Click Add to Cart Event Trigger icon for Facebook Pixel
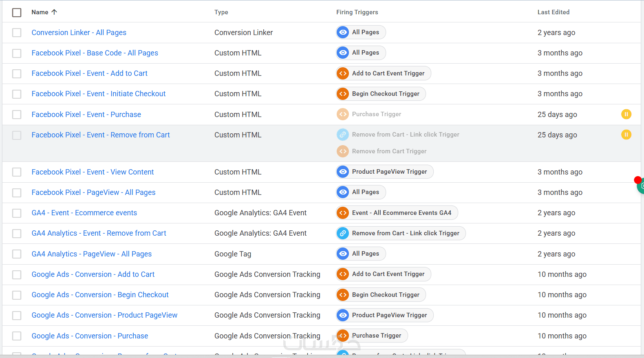Image resolution: width=644 pixels, height=358 pixels. click(343, 73)
